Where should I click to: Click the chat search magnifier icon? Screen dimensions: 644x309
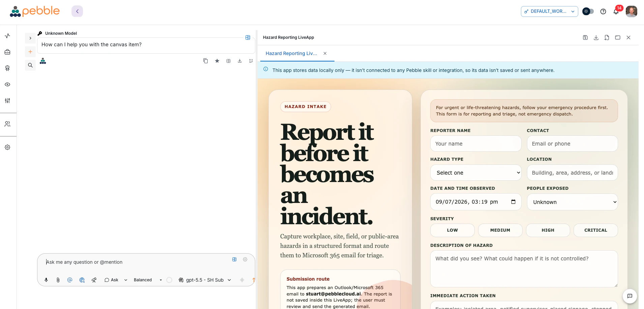tap(30, 65)
